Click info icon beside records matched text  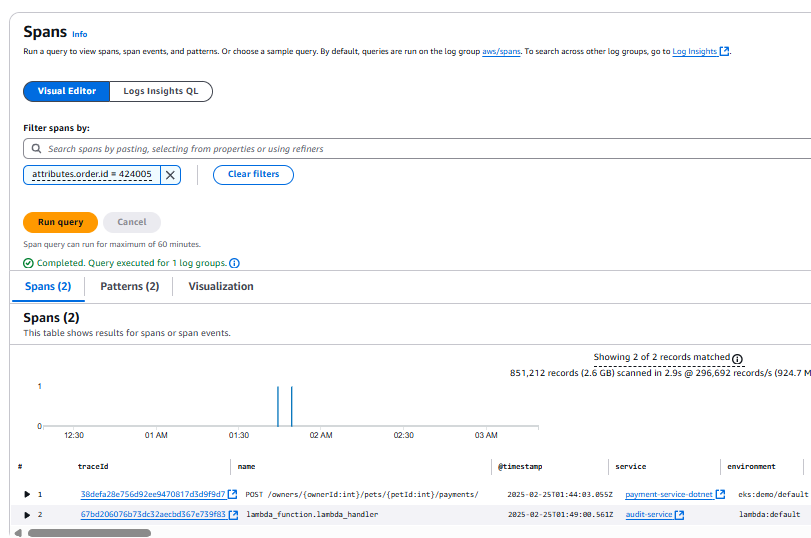[737, 358]
